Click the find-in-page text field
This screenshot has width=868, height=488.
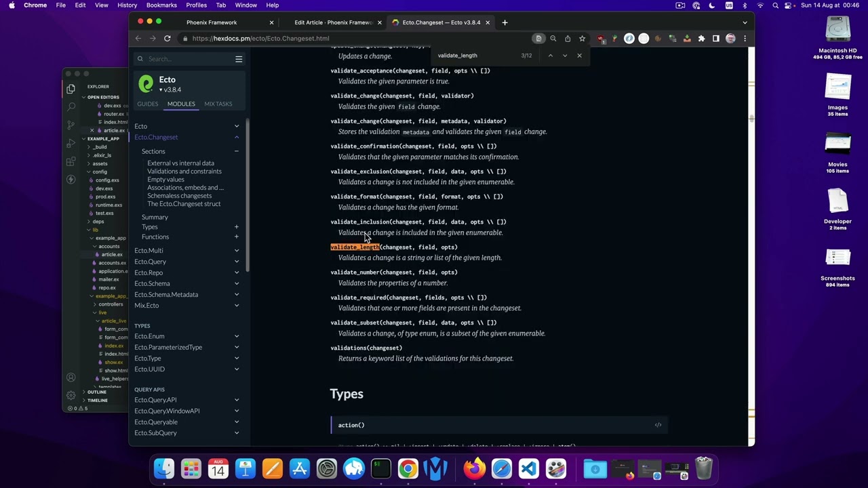point(475,56)
